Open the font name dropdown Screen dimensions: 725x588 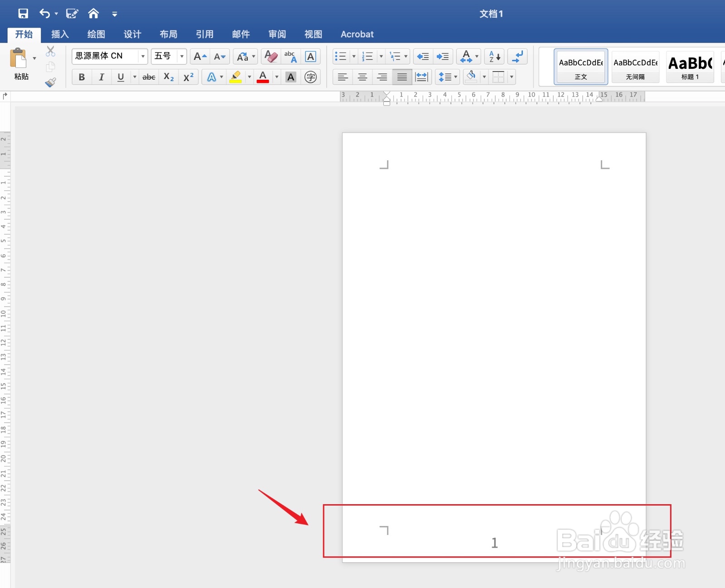pyautogui.click(x=143, y=57)
